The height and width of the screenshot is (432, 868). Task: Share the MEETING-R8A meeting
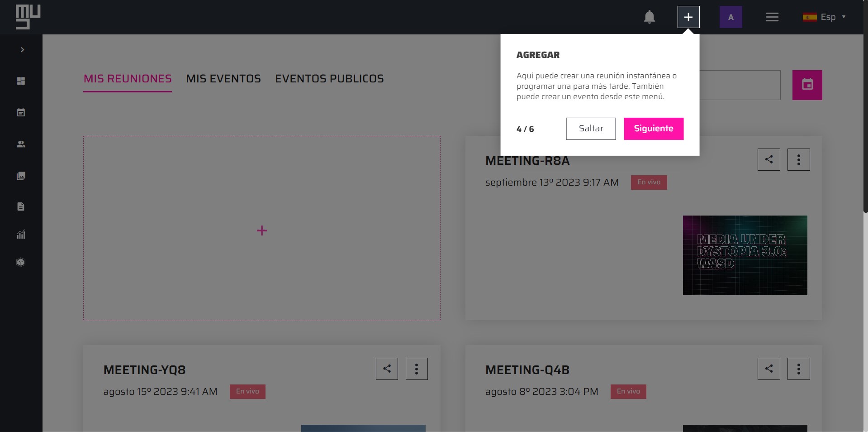pos(769,159)
